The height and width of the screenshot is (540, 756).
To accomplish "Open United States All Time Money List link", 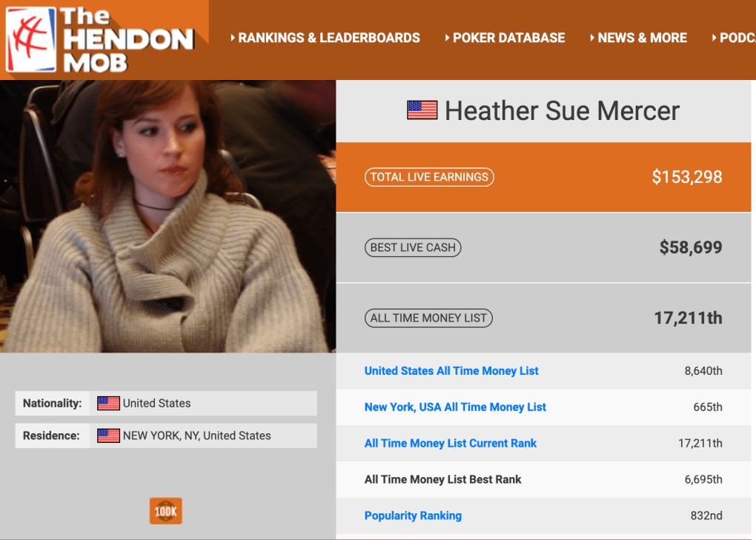I will click(x=451, y=371).
